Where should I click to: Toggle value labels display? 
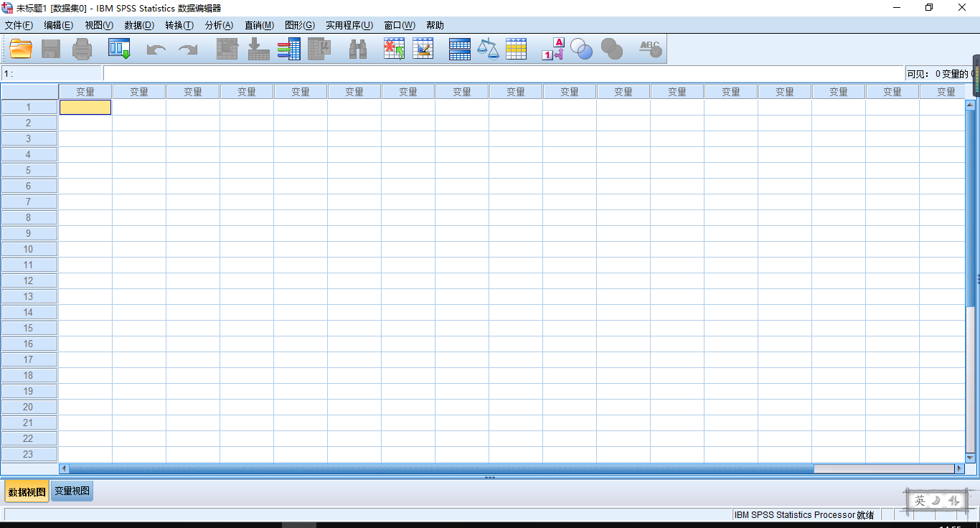[552, 48]
